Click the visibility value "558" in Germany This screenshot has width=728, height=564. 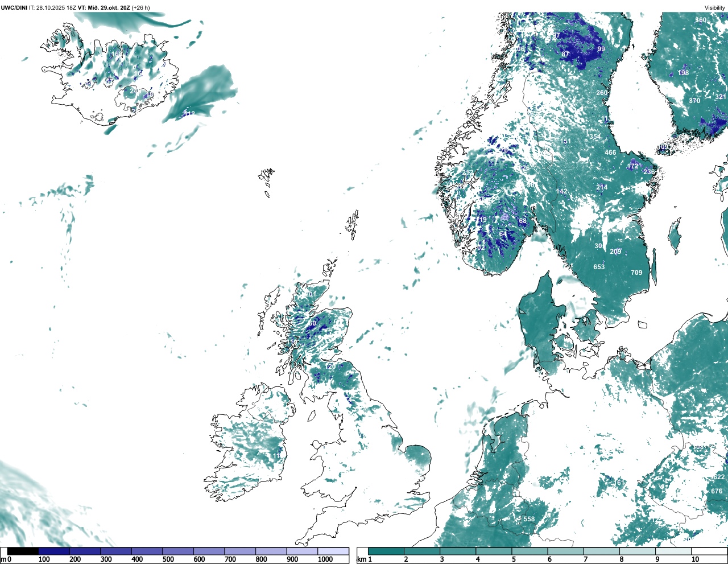click(x=529, y=519)
